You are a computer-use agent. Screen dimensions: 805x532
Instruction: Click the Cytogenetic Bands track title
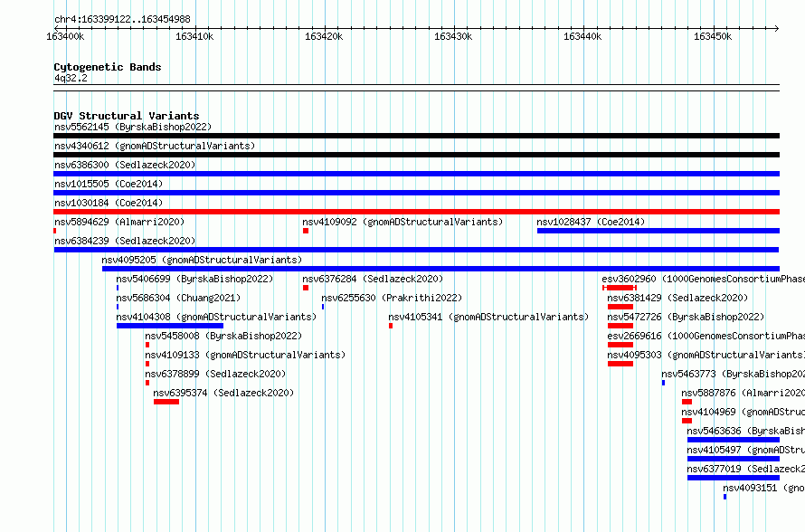108,67
